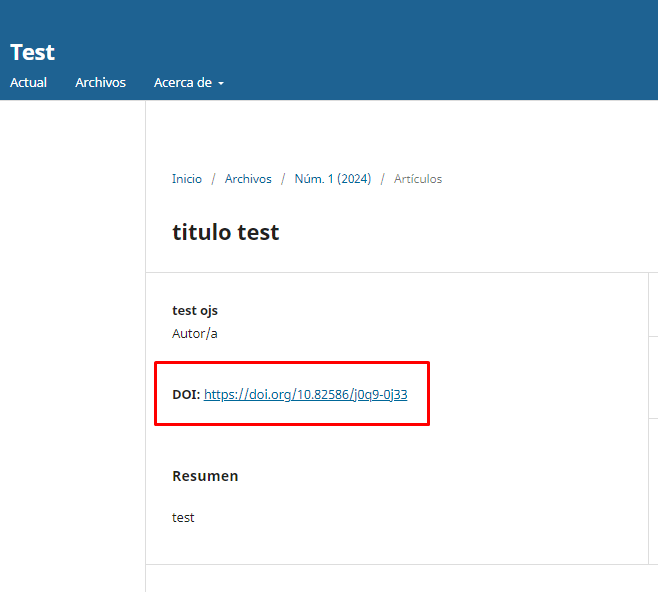Click the Resumen section heading
Viewport: 658px width, 592px height.
[205, 476]
